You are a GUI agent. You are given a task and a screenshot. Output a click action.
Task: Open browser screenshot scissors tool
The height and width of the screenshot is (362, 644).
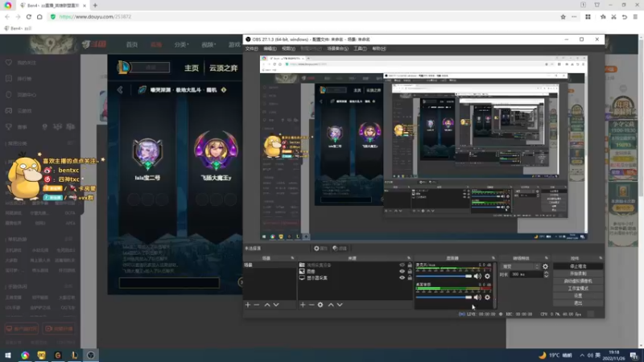(613, 17)
